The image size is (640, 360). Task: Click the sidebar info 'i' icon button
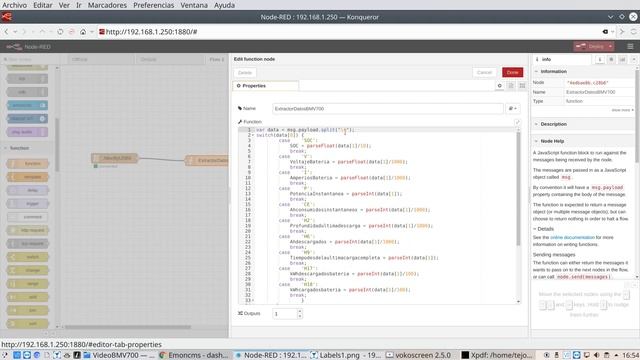click(x=600, y=60)
